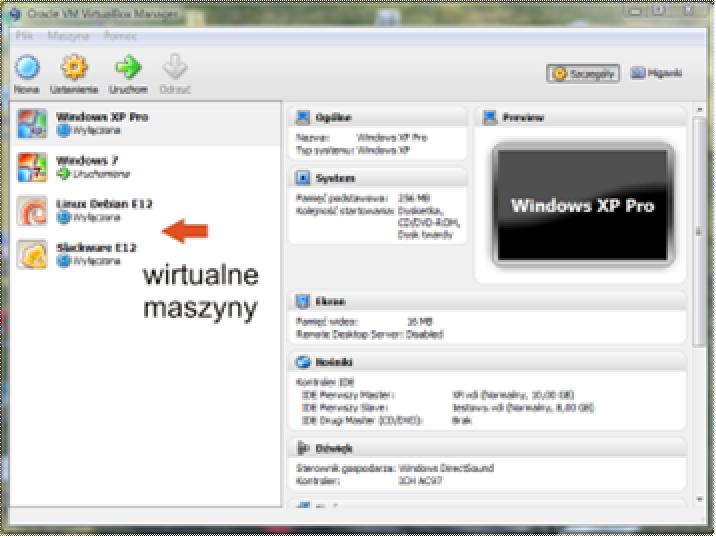Click the IDE Pierwszy Slave row
The image size is (716, 538).
point(448,407)
